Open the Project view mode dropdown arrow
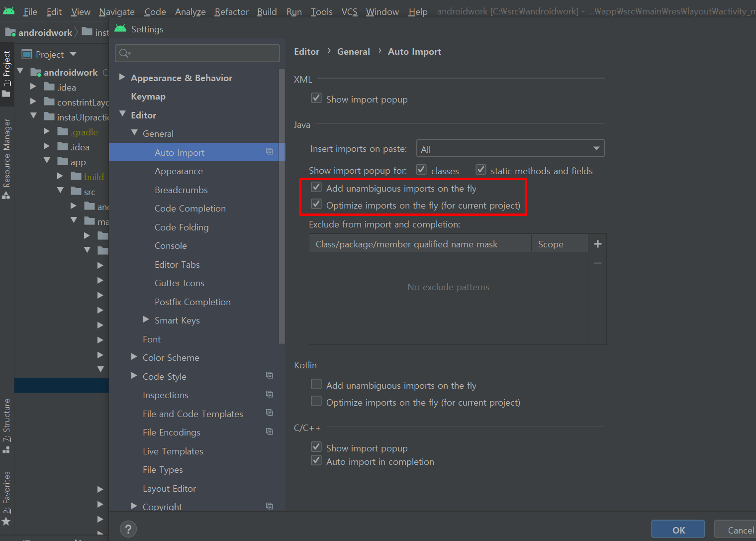 point(73,54)
